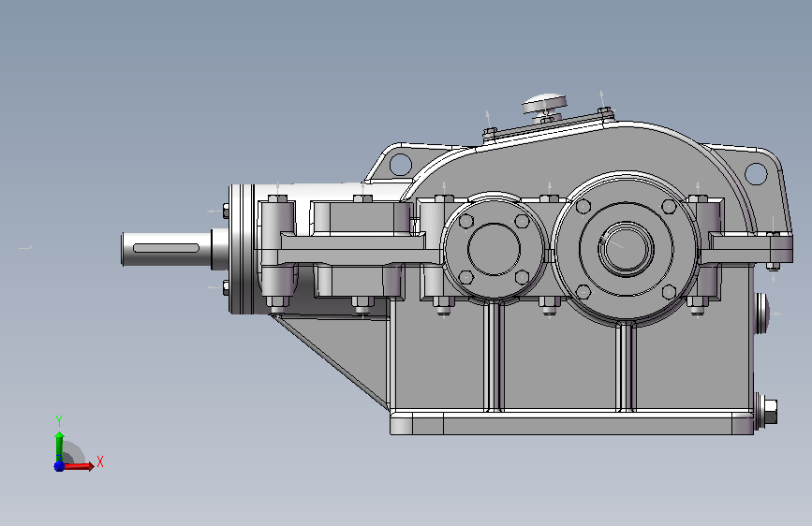The height and width of the screenshot is (526, 812).
Task: Select the small four-bolt bearing end cover
Action: click(x=494, y=249)
